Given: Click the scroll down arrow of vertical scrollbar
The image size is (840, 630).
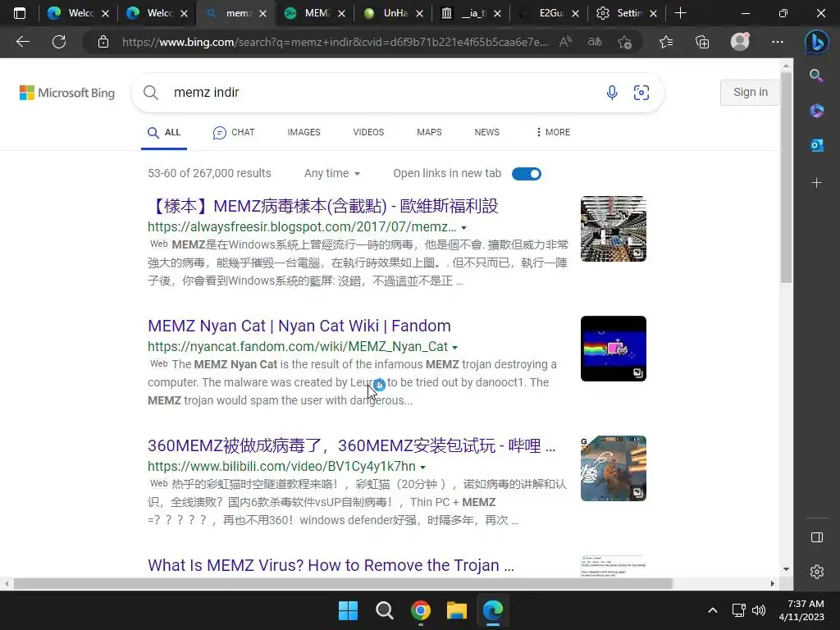Looking at the screenshot, I should point(786,569).
